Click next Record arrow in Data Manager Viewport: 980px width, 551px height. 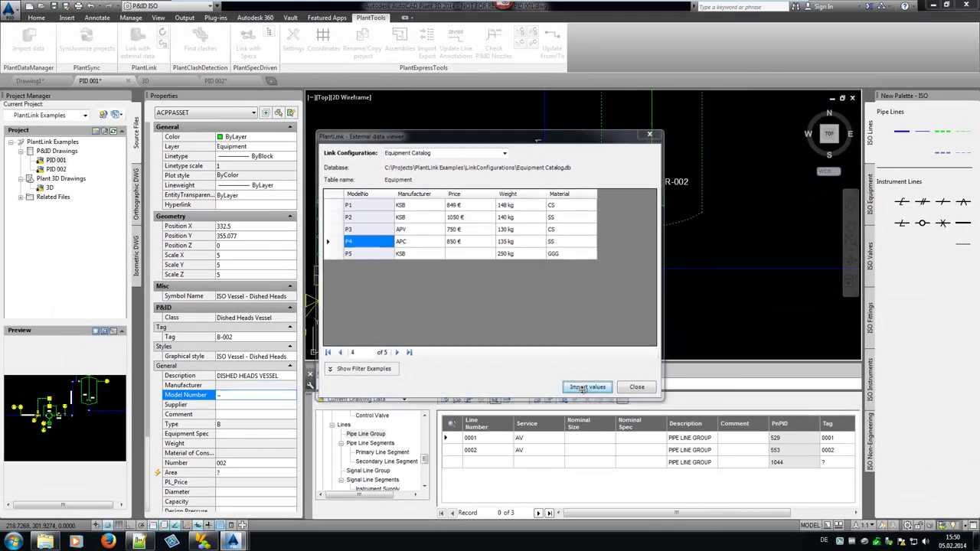pos(538,513)
